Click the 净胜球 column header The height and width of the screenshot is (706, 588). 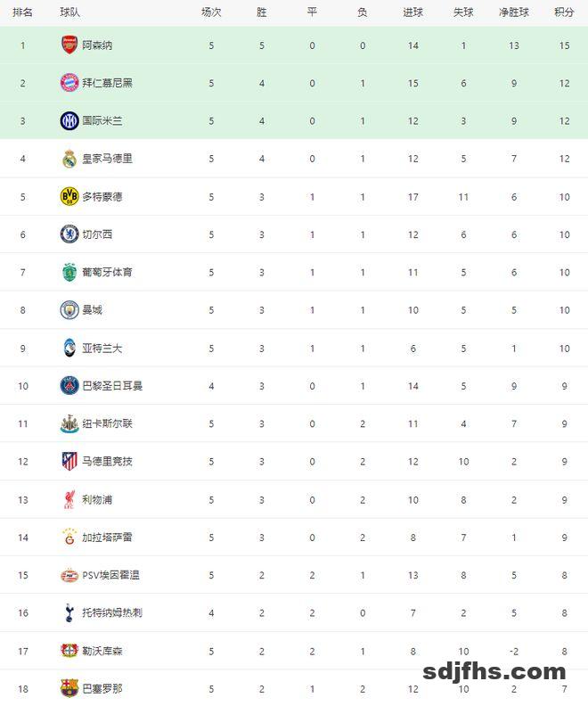click(513, 12)
